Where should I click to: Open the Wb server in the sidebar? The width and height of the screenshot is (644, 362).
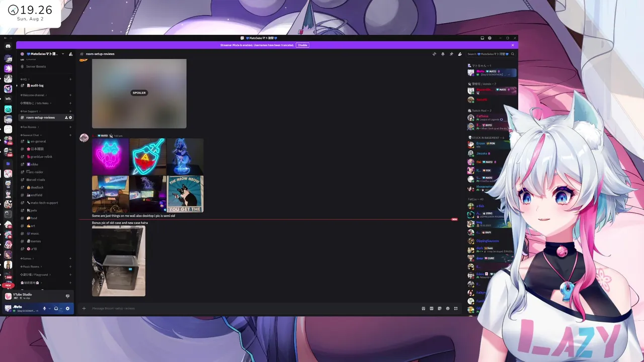pyautogui.click(x=8, y=99)
